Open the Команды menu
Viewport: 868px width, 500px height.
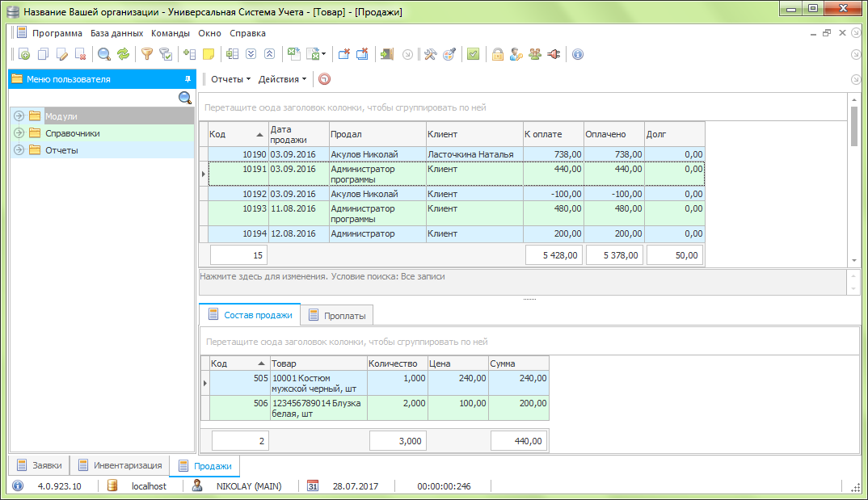171,33
